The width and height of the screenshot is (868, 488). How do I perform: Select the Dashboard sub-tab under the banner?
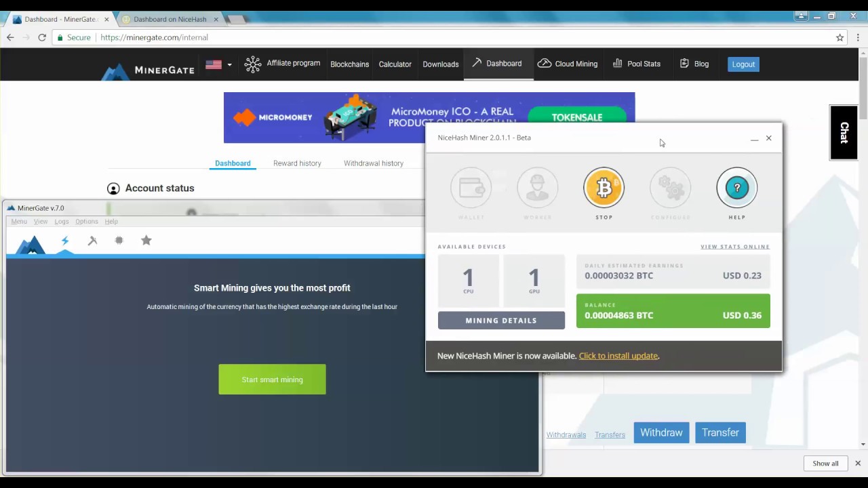[233, 163]
